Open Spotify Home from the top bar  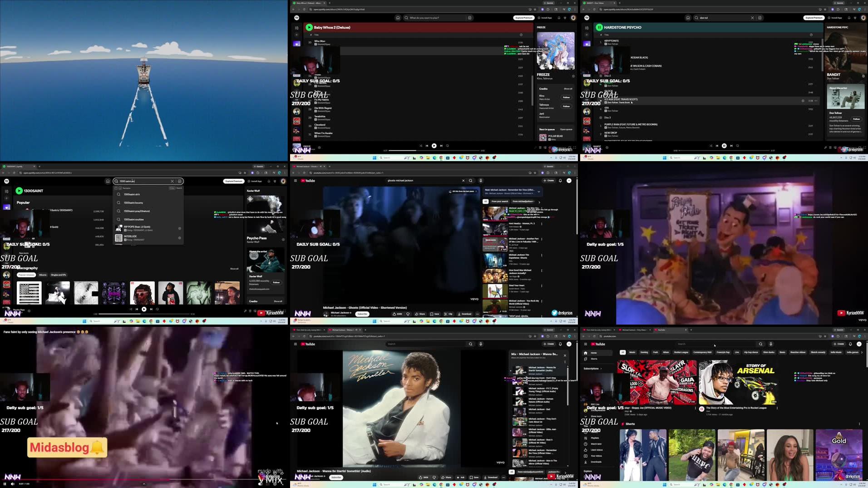[x=397, y=18]
